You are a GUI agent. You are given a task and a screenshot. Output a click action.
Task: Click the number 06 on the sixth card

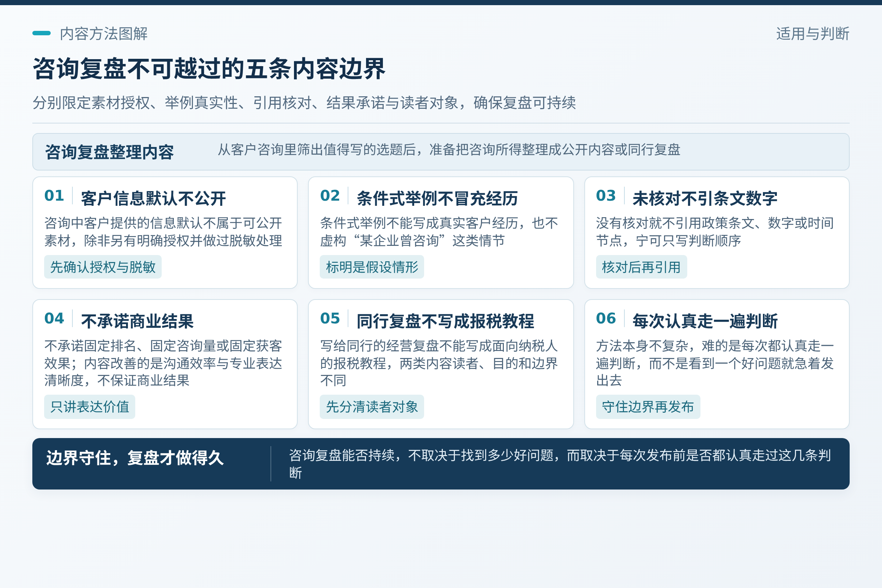(606, 318)
